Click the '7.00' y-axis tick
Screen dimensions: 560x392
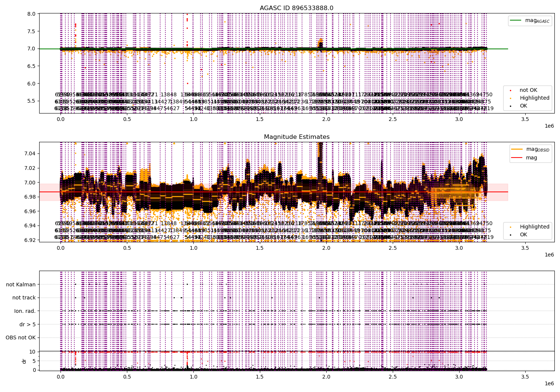(30, 183)
